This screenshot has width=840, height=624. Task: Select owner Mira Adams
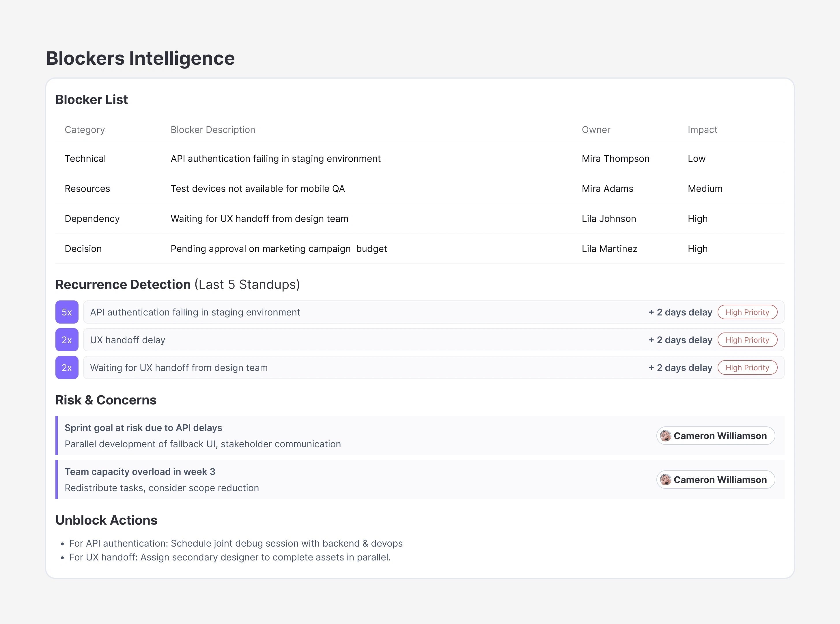[608, 188]
